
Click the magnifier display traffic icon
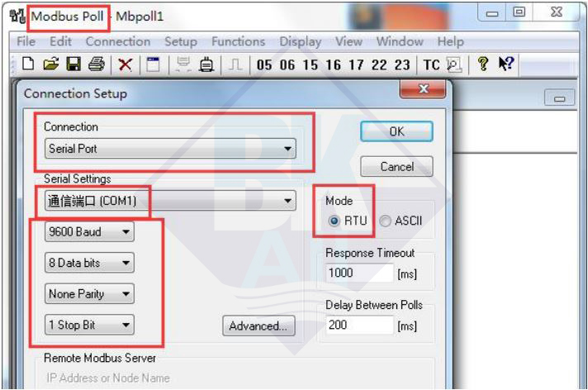coord(453,65)
